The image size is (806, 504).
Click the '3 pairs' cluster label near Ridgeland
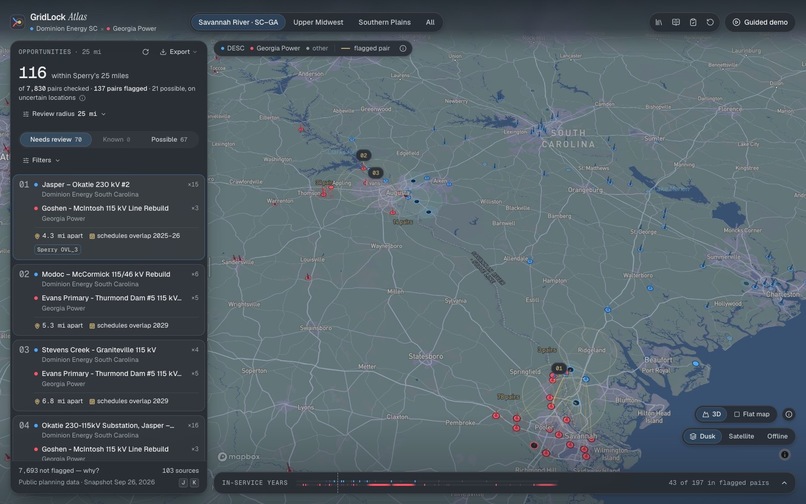(546, 350)
